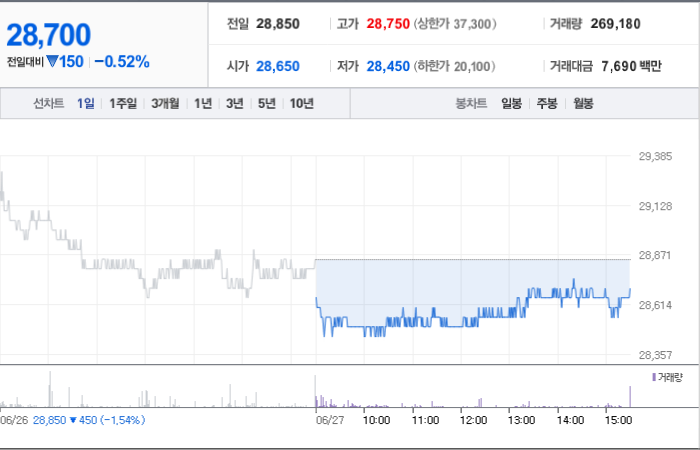This screenshot has height=450, width=700.
Task: Click the last purple volume bar
Action: point(630,396)
